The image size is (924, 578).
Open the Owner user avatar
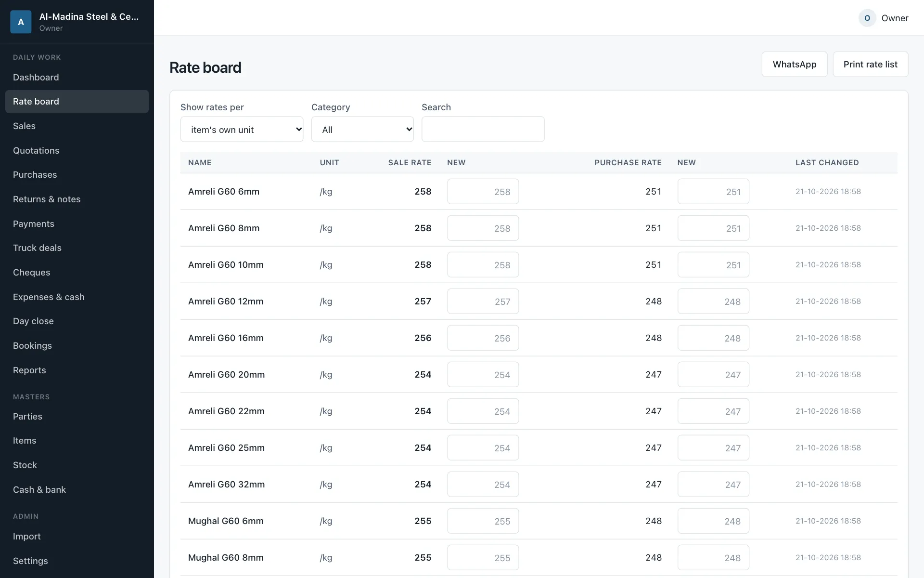867,18
